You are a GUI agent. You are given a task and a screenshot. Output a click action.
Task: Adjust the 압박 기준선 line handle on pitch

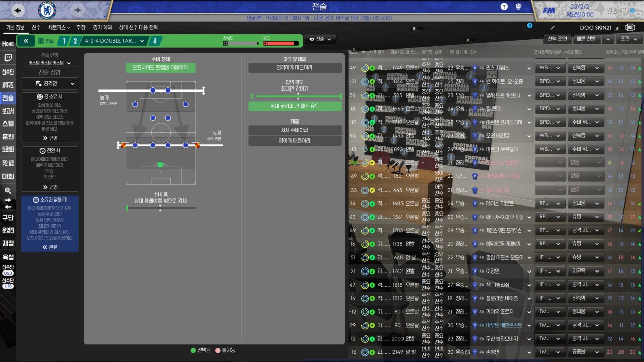pos(203,90)
